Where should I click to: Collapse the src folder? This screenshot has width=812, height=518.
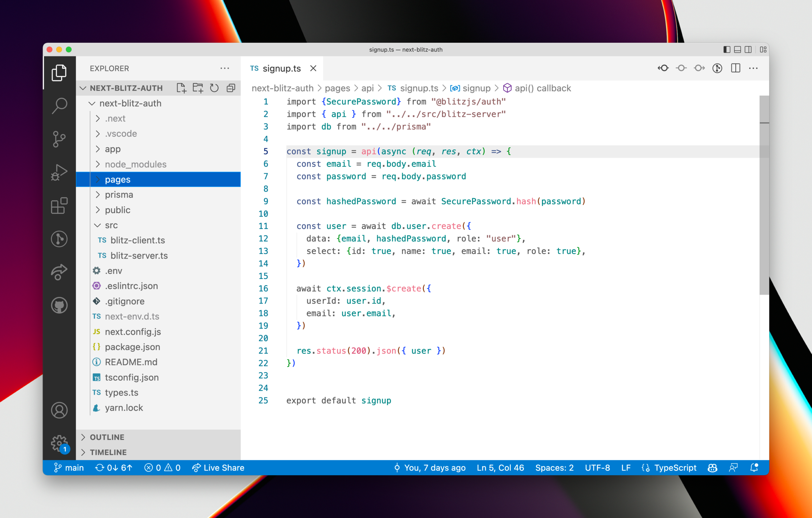click(111, 225)
